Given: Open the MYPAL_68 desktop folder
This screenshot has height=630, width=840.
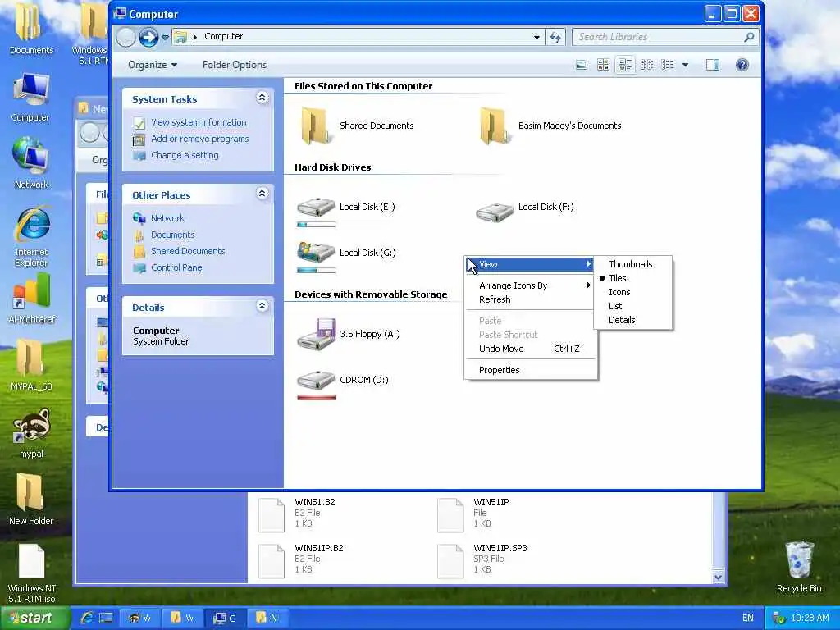Looking at the screenshot, I should (31, 365).
